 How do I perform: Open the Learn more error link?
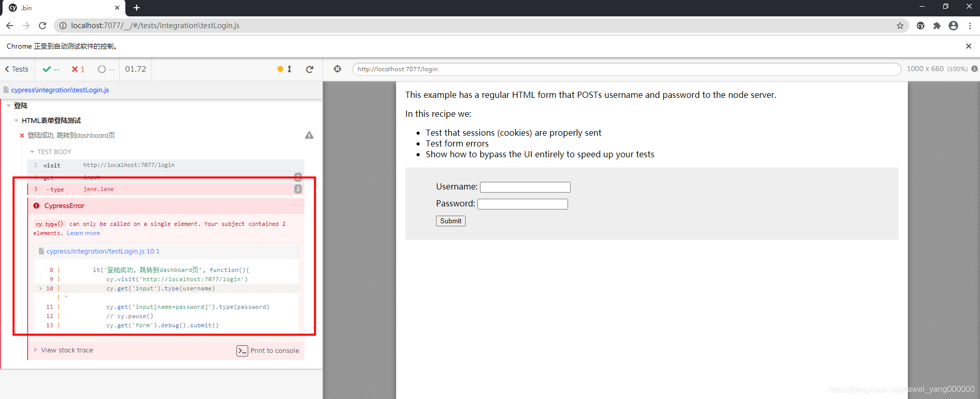tap(83, 233)
